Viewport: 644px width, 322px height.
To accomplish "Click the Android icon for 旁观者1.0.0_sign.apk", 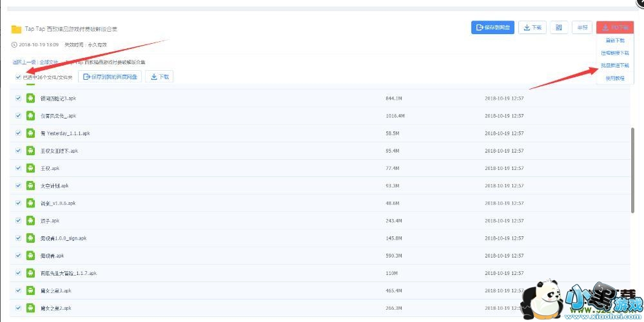I will (30, 238).
